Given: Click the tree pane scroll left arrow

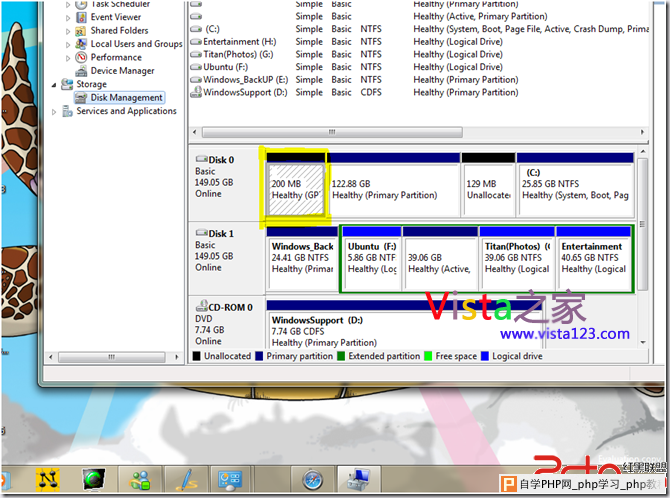Looking at the screenshot, I should [x=51, y=357].
